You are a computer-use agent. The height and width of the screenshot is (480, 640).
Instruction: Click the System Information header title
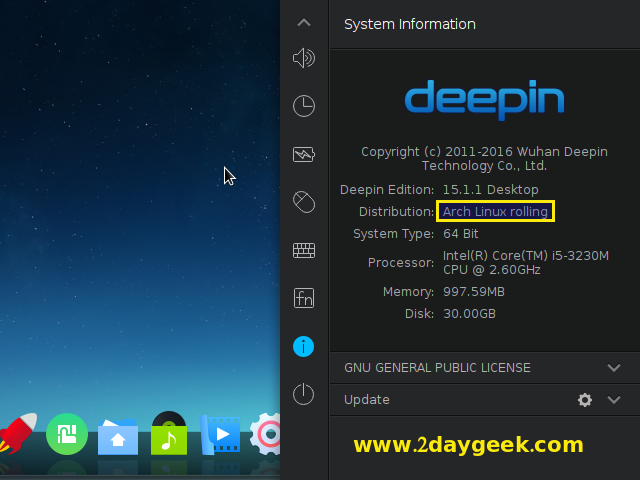410,24
